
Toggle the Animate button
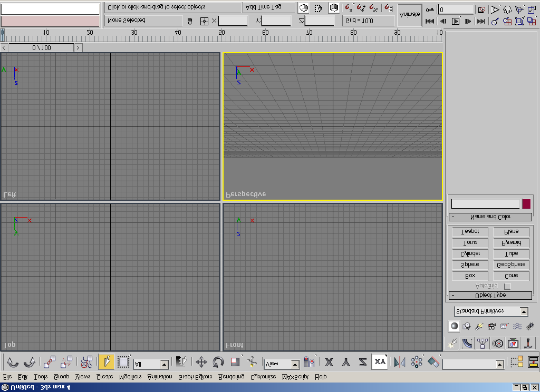pos(410,15)
